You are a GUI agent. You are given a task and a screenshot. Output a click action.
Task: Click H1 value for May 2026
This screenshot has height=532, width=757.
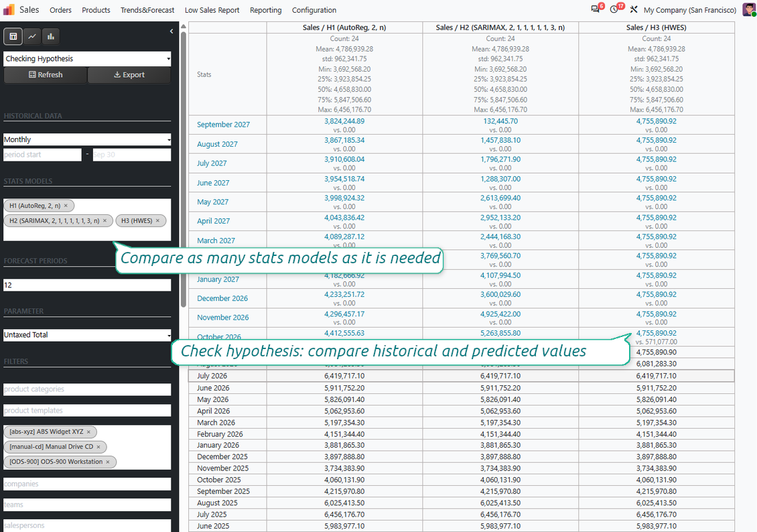pos(344,400)
